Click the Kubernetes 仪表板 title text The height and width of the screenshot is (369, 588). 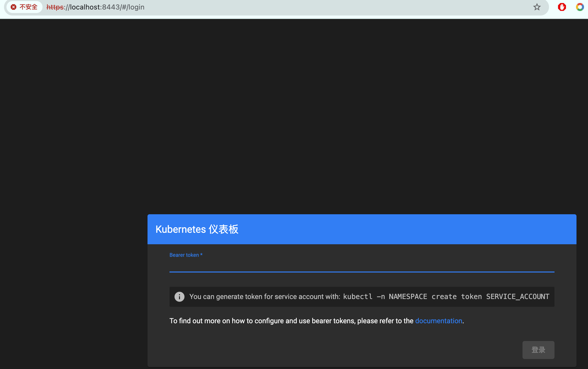pyautogui.click(x=197, y=229)
